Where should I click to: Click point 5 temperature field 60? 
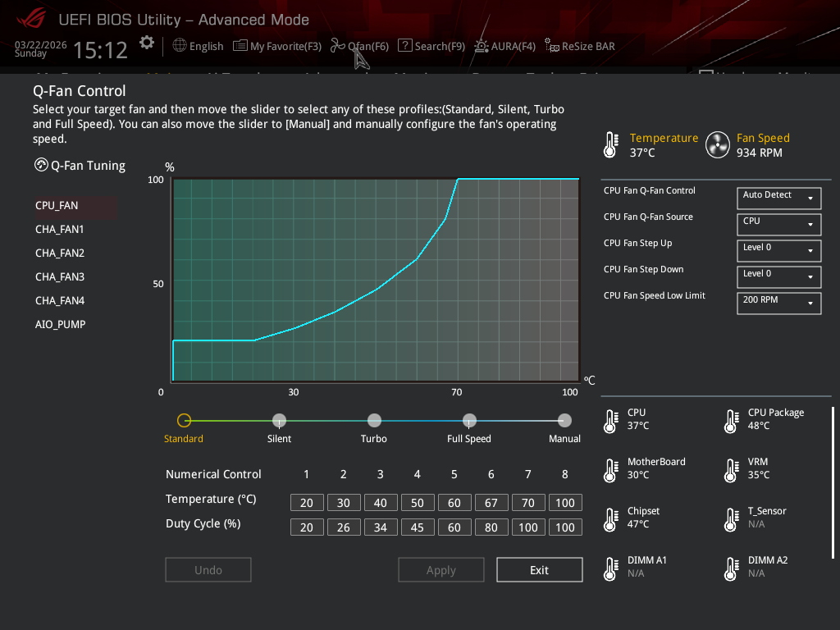[454, 503]
